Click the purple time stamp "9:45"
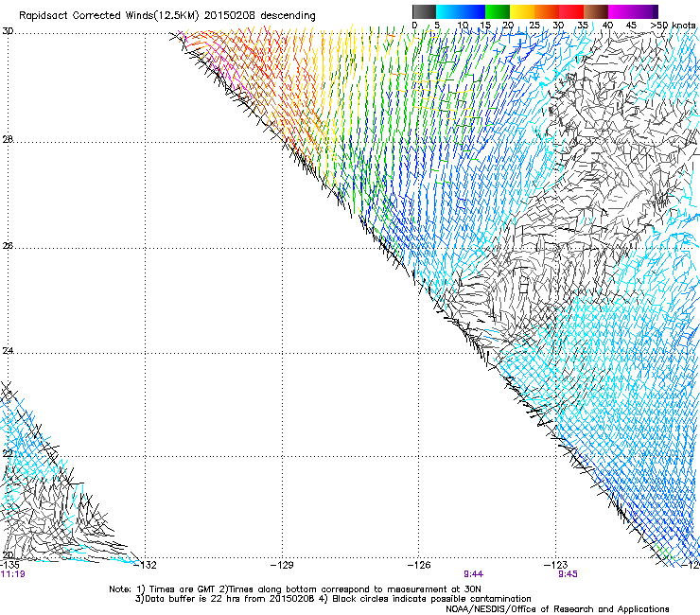The width and height of the screenshot is (700, 615). (x=568, y=574)
